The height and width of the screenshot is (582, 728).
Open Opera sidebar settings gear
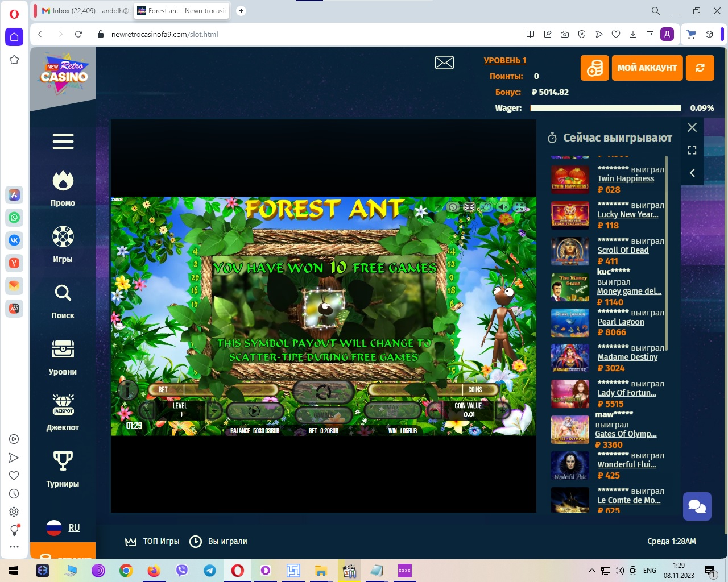tap(14, 512)
